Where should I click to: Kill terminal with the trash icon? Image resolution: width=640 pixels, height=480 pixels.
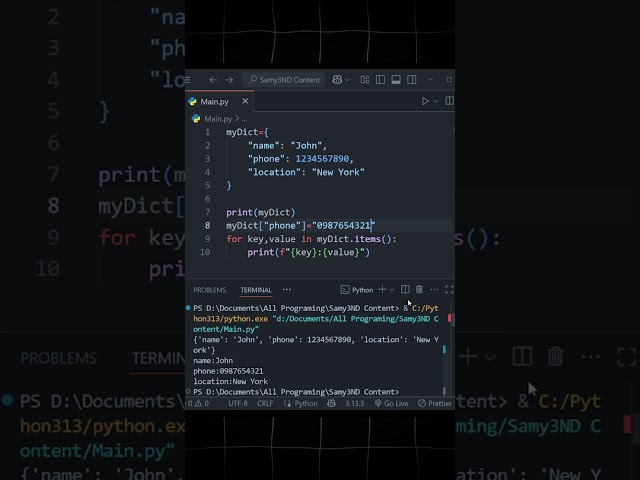coord(419,289)
